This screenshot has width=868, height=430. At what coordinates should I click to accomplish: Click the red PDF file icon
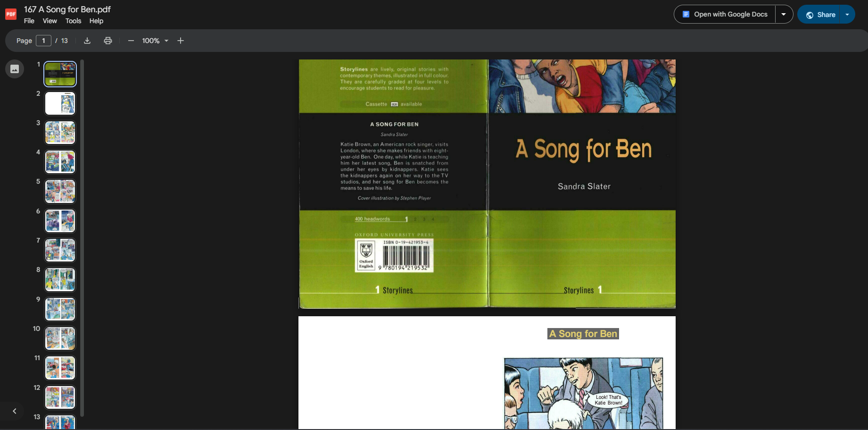pos(11,14)
